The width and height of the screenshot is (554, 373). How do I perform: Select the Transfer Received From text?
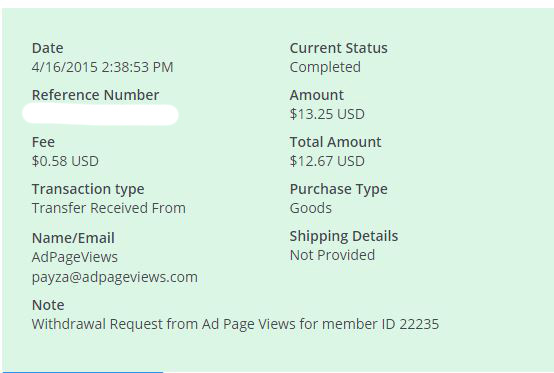pos(108,208)
